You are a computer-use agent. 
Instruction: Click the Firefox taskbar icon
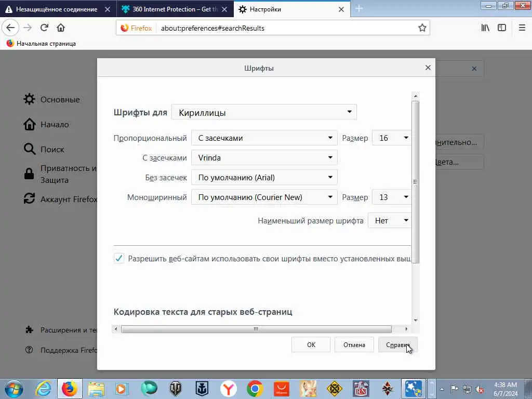pyautogui.click(x=70, y=389)
